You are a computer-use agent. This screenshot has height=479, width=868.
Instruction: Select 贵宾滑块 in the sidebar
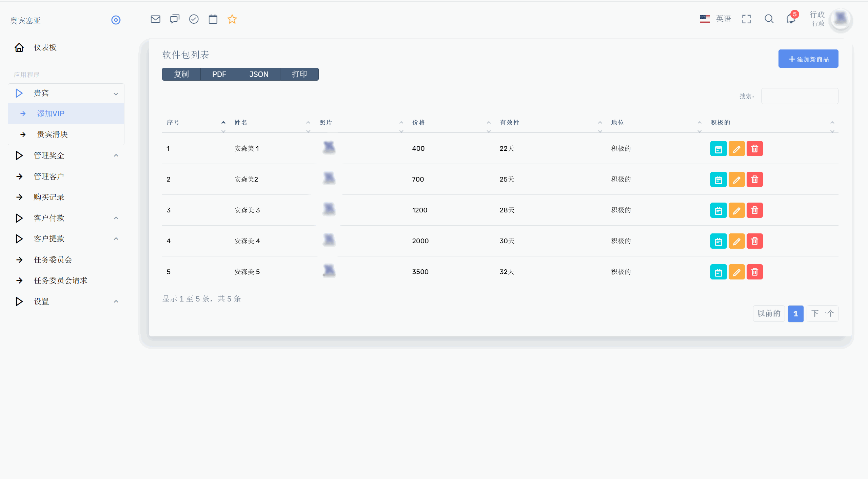[52, 134]
